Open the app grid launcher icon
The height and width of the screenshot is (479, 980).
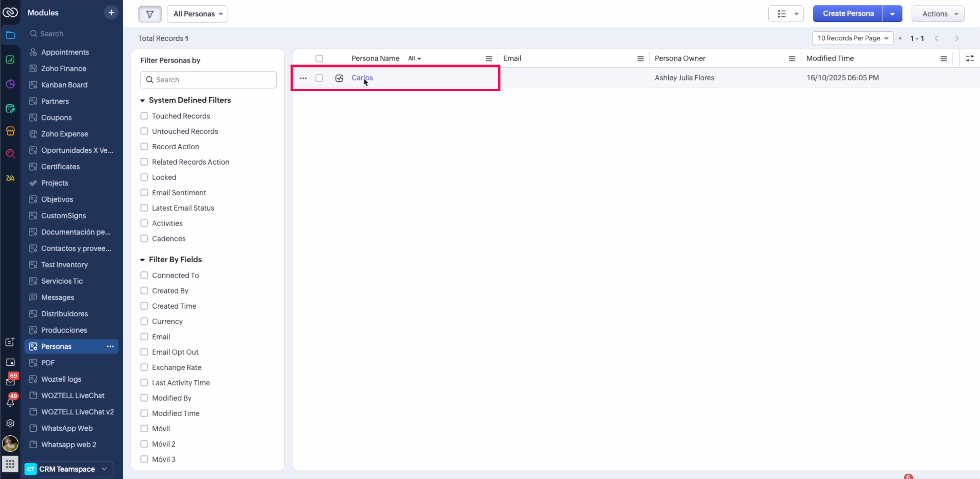pyautogui.click(x=10, y=464)
